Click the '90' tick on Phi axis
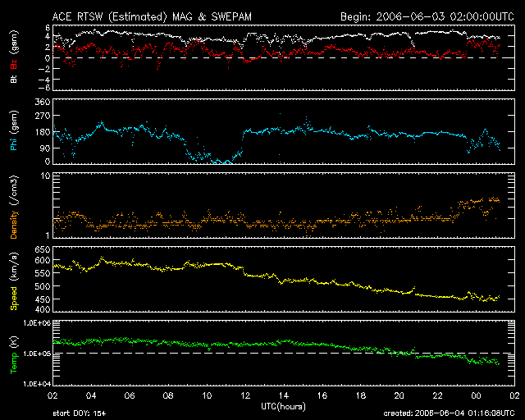The height and width of the screenshot is (420, 525). click(45, 148)
